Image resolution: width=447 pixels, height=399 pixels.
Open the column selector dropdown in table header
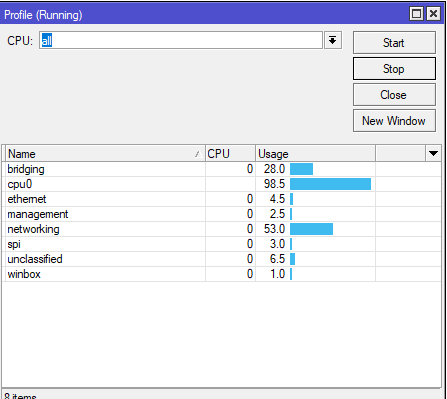click(433, 154)
